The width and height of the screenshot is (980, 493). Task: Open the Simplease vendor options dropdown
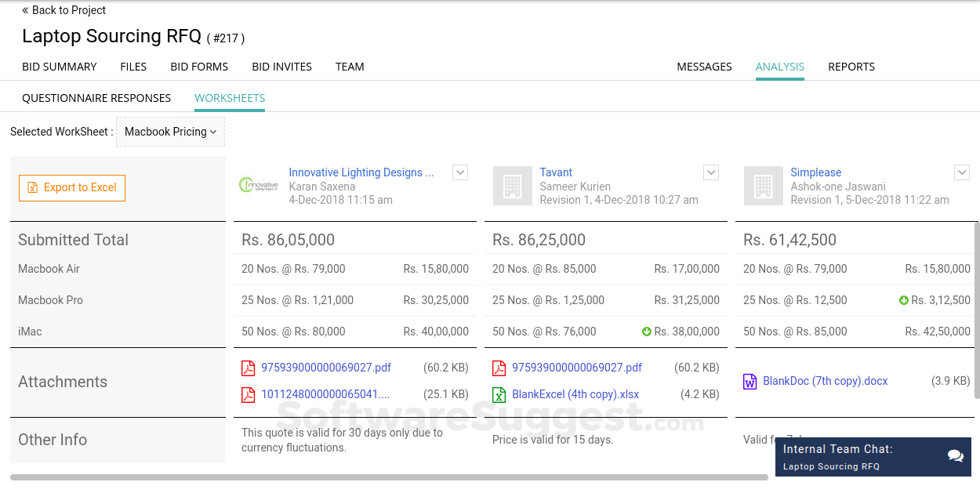tap(962, 172)
